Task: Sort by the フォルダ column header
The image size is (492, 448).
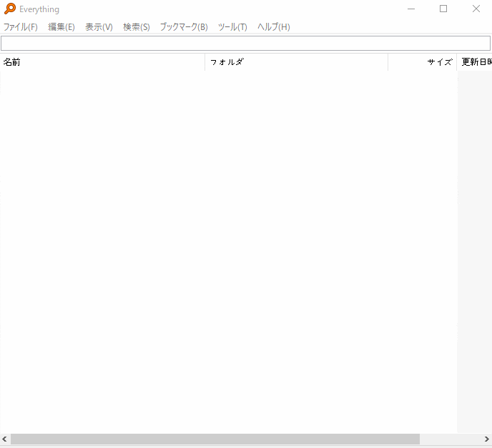Action: pos(297,62)
